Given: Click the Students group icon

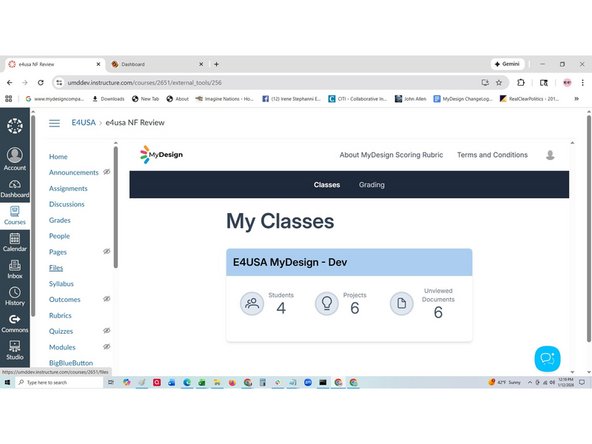Looking at the screenshot, I should [252, 303].
